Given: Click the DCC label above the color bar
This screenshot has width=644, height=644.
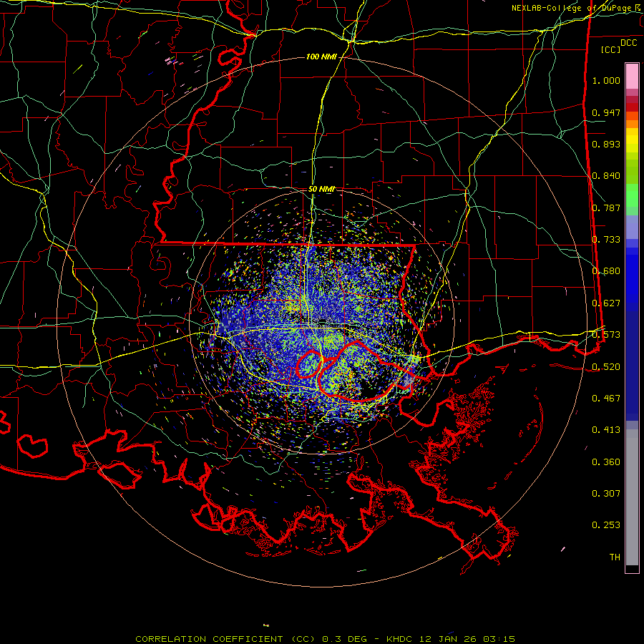Looking at the screenshot, I should point(629,43).
